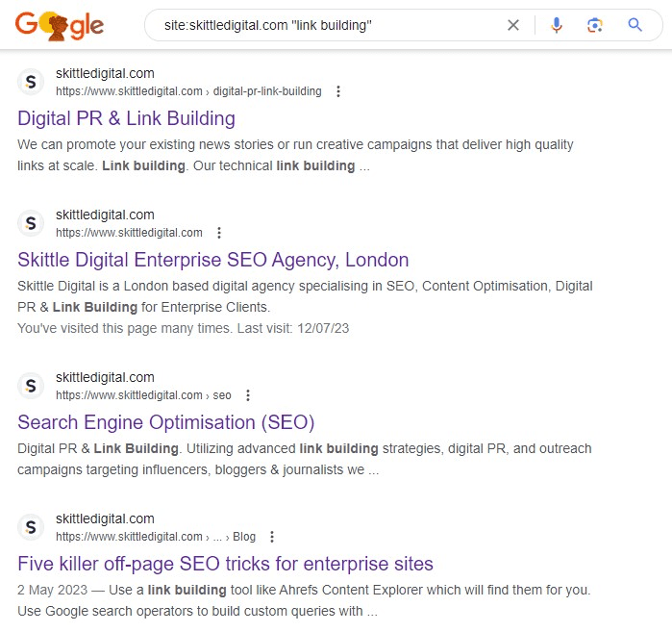This screenshot has height=632, width=672.
Task: Open Skittle Digital Enterprise SEO Agency result
Action: coord(213,260)
